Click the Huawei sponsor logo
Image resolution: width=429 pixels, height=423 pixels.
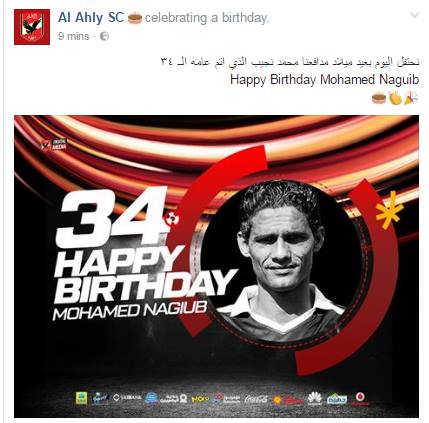click(314, 398)
